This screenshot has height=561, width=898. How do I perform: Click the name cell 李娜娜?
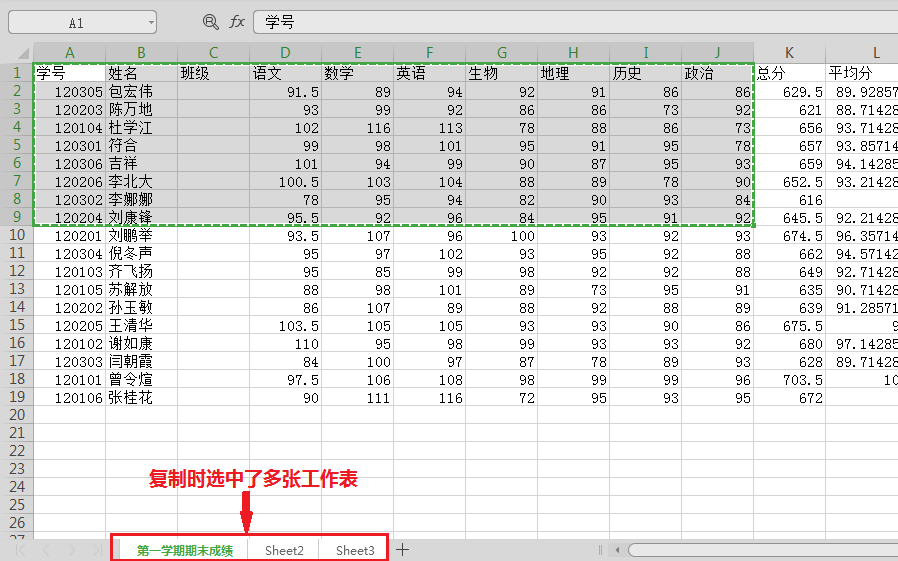pos(141,199)
